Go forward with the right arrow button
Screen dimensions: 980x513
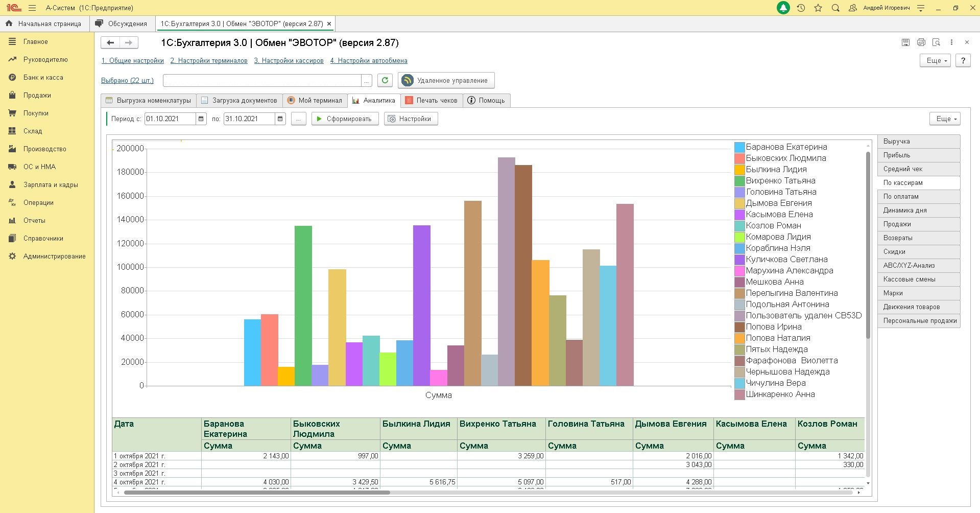129,42
